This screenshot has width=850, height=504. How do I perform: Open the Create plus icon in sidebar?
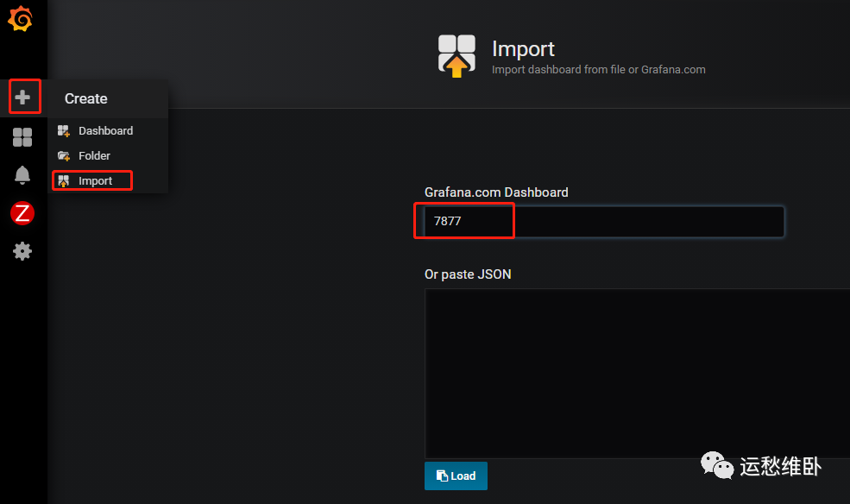tap(22, 98)
